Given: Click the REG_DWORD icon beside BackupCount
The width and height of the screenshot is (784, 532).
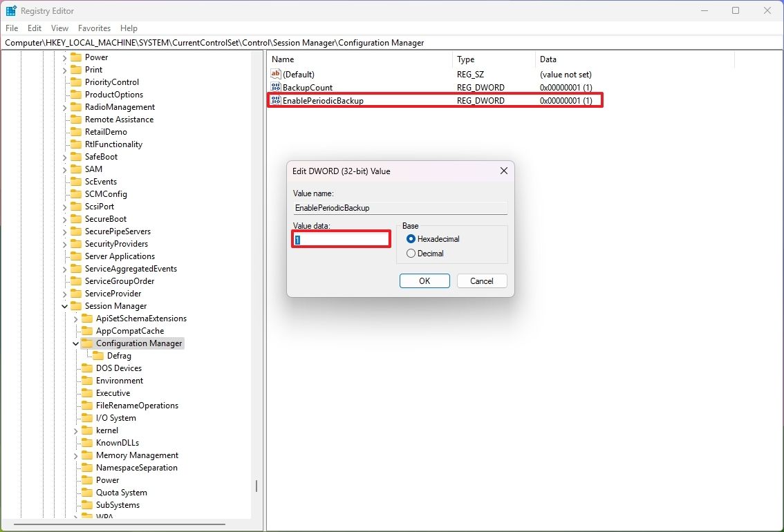Looking at the screenshot, I should [x=274, y=87].
